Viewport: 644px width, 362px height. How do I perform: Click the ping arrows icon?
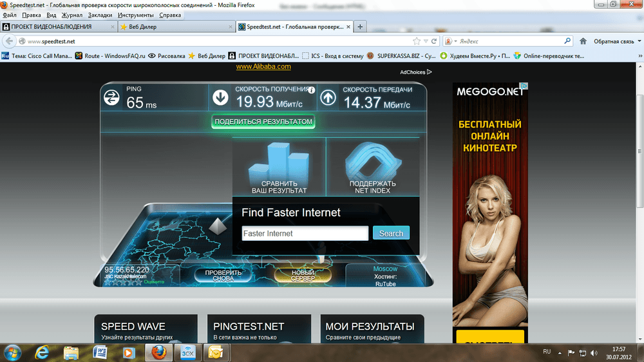pos(111,98)
